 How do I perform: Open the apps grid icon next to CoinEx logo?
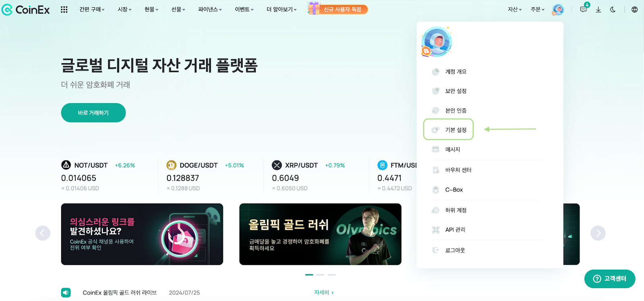click(64, 10)
